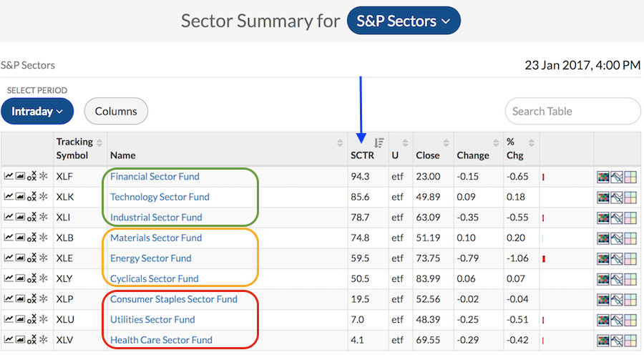The width and height of the screenshot is (644, 355).
Task: Open line chart icon for XLF row
Action: 9,176
